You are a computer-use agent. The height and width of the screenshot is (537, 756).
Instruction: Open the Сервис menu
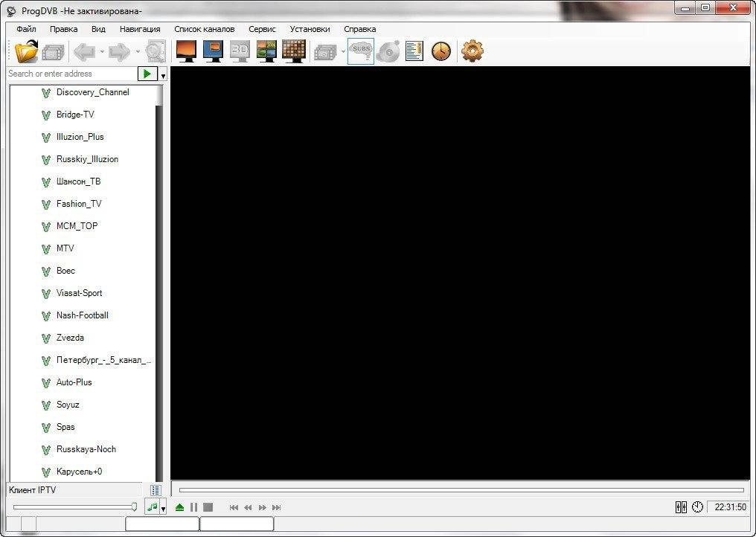click(x=262, y=29)
